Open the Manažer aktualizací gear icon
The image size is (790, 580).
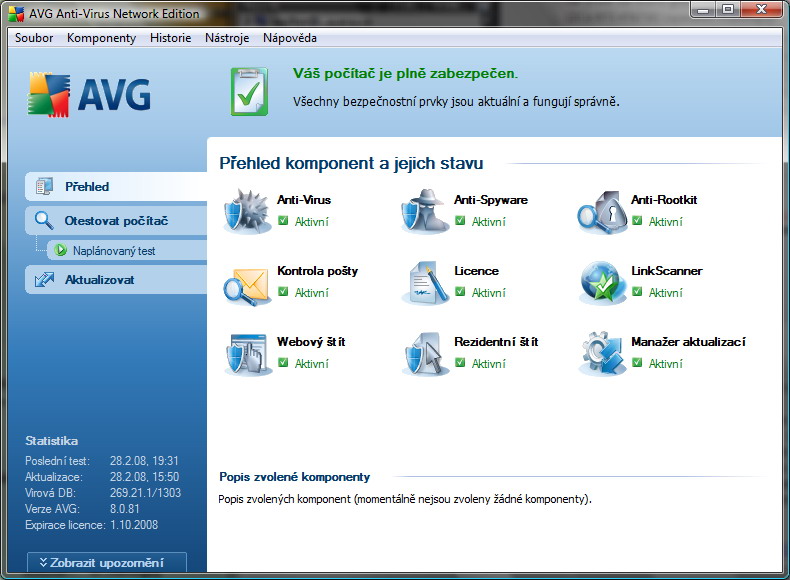[602, 354]
